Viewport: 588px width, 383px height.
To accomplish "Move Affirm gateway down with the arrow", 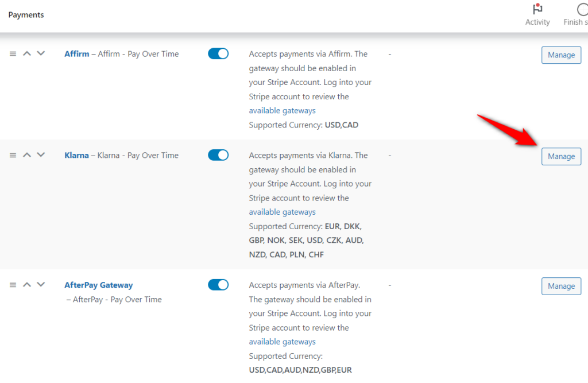I will [x=41, y=53].
